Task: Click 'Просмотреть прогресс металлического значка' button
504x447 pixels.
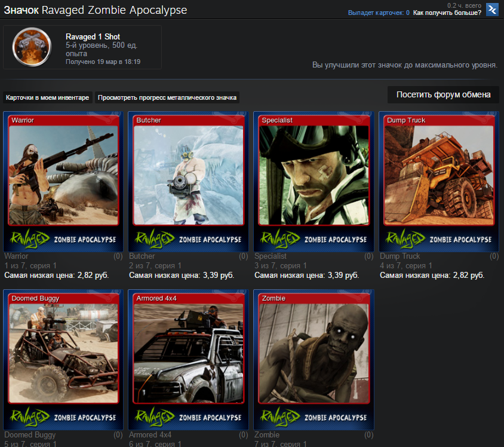Action: 167,97
